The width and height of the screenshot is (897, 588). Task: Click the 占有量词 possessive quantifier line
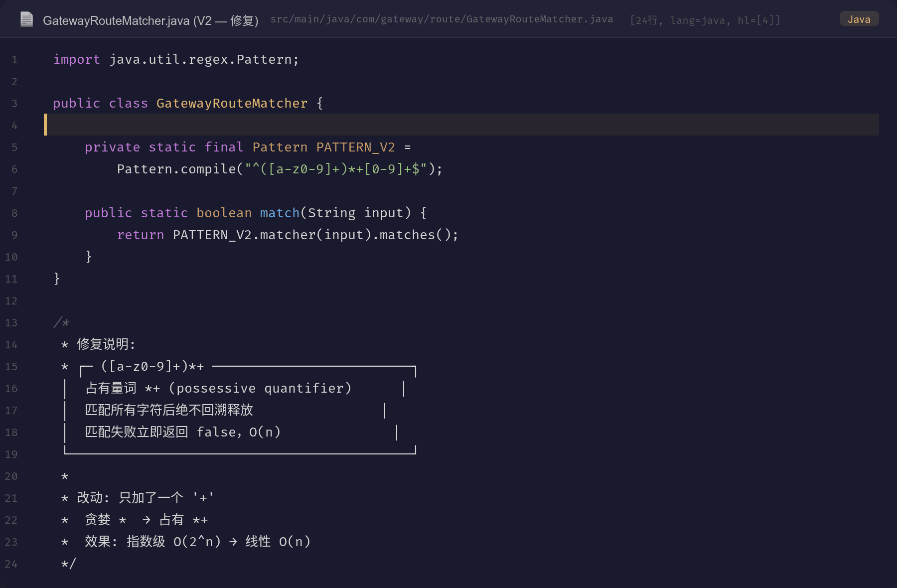pos(218,388)
